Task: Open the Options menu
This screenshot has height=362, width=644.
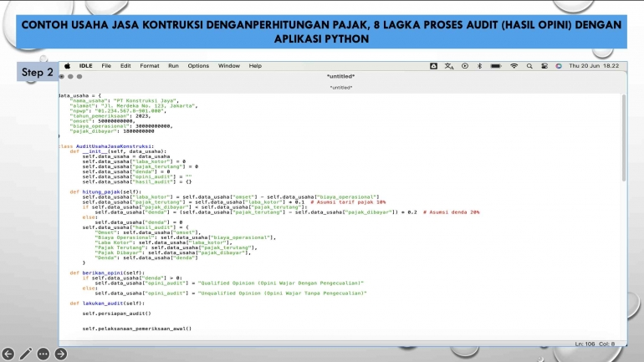Action: click(x=198, y=66)
